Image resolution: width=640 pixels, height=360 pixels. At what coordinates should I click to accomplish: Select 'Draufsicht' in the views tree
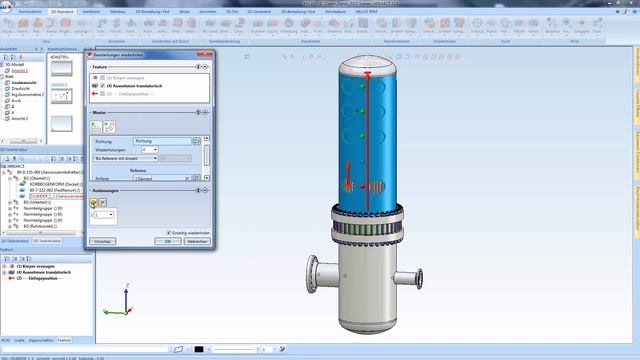pos(20,89)
